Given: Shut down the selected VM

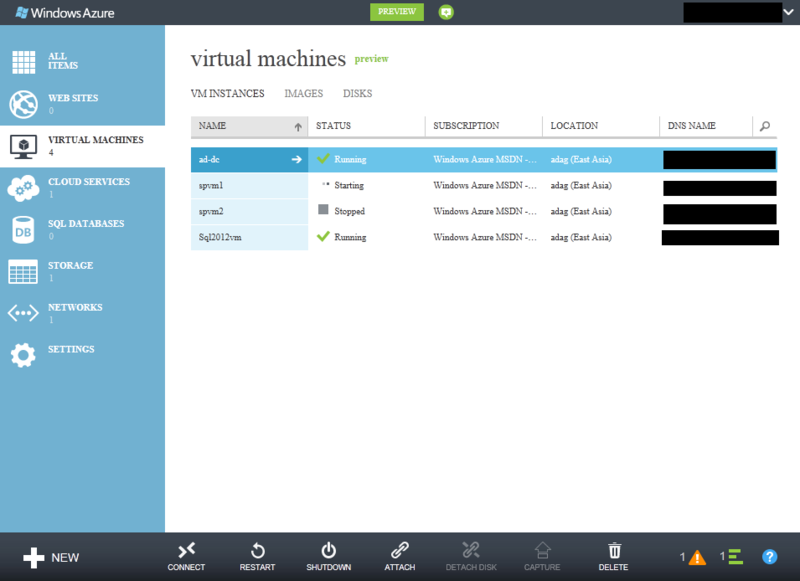Looking at the screenshot, I should (x=329, y=557).
